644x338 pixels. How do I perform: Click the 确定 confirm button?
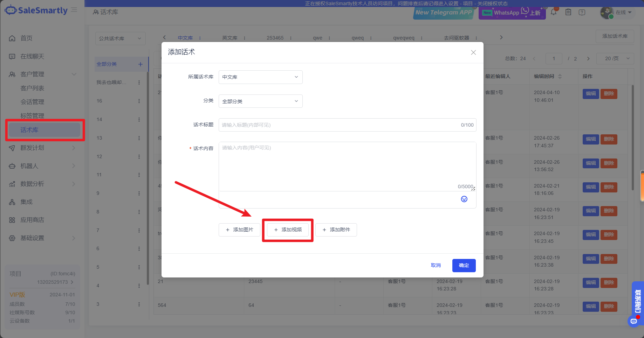(464, 266)
